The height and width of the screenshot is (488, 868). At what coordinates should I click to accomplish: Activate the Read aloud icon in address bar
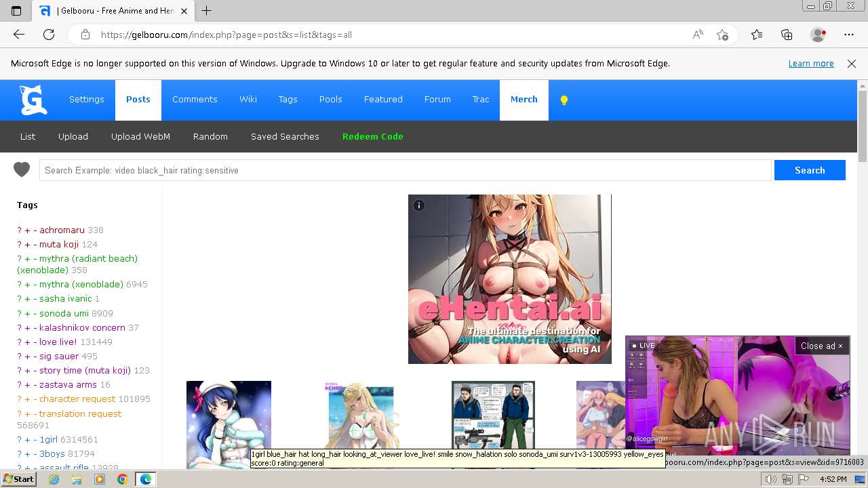click(x=698, y=35)
